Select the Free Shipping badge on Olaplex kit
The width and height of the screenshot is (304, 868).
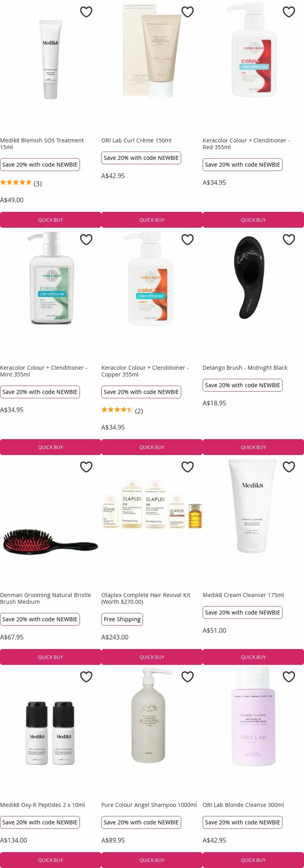point(122,619)
